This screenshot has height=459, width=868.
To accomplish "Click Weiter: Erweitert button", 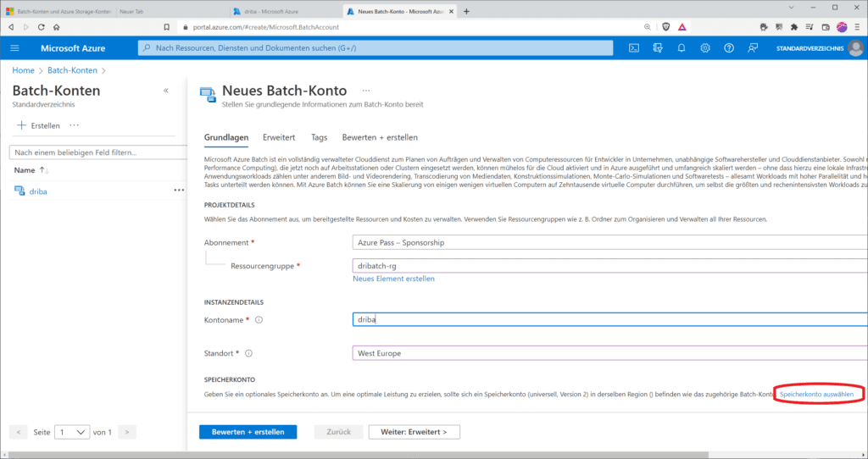I will coord(414,432).
